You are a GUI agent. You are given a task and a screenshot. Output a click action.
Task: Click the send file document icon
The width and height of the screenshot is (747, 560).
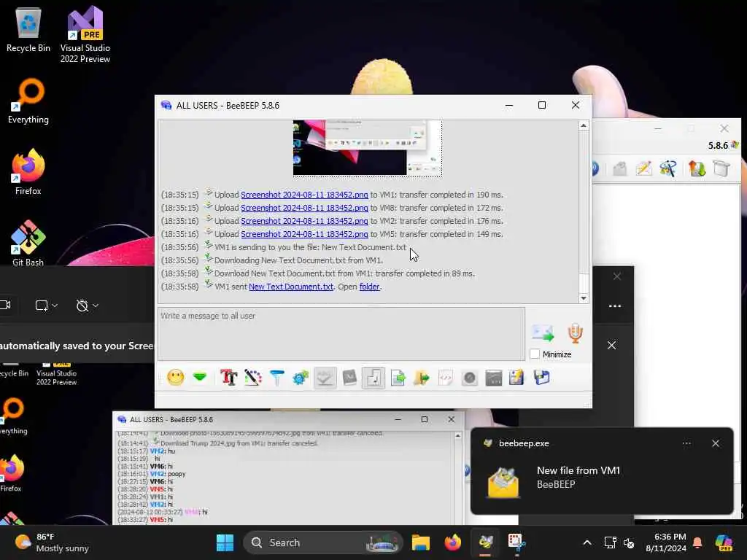tap(398, 378)
